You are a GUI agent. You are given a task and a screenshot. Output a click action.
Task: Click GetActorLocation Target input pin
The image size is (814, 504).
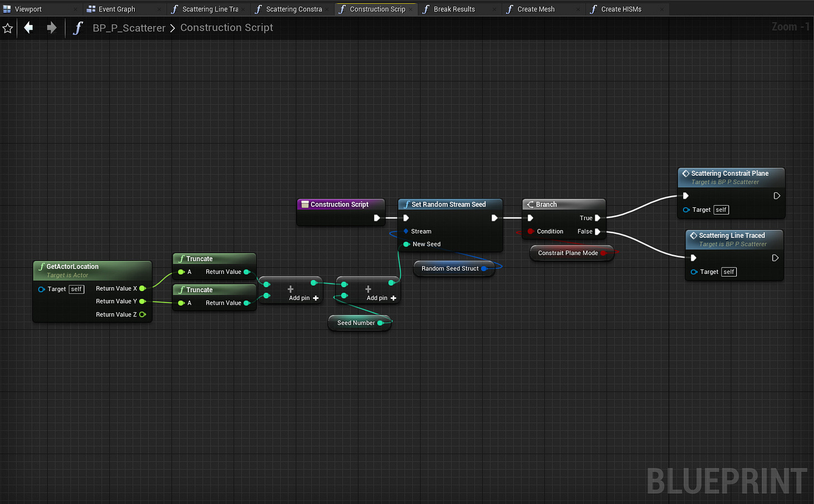pyautogui.click(x=41, y=289)
